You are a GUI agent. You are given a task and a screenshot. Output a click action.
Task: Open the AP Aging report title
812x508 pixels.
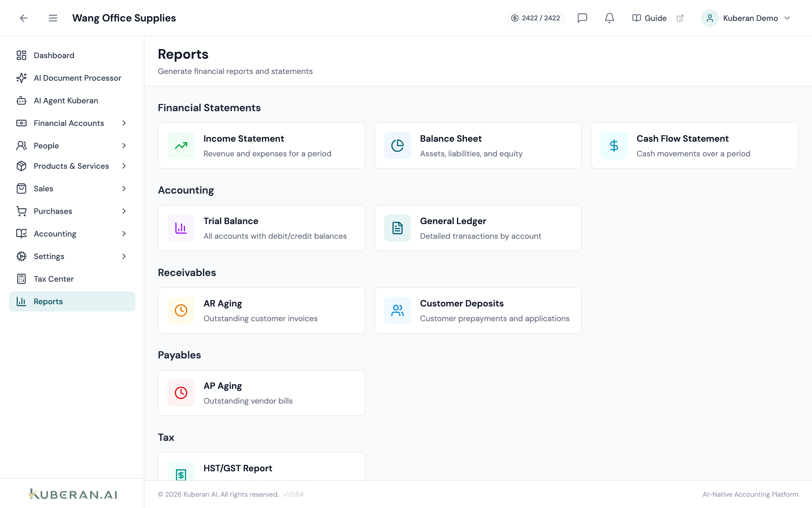point(223,386)
